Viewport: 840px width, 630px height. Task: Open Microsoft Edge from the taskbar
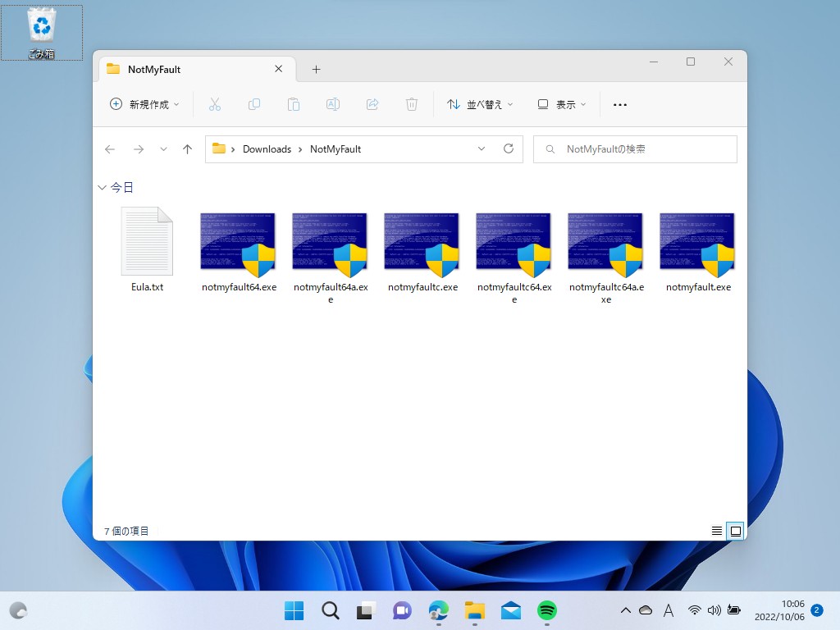click(x=438, y=610)
